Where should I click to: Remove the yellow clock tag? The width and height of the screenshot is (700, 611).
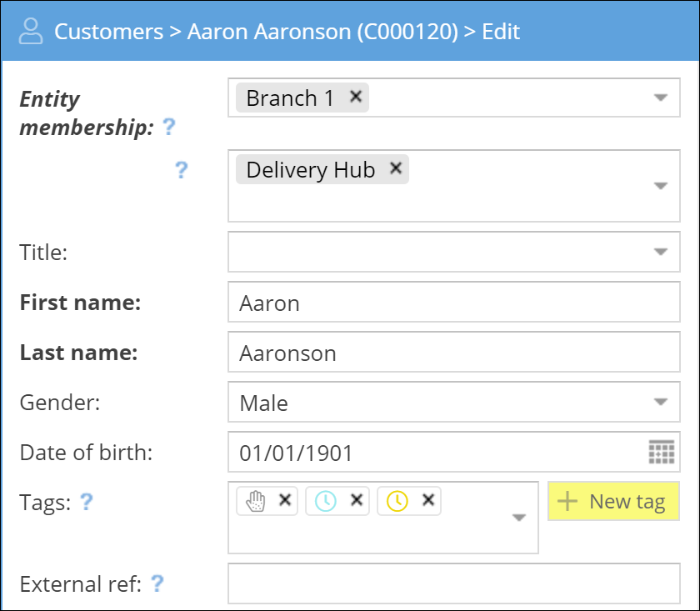428,500
